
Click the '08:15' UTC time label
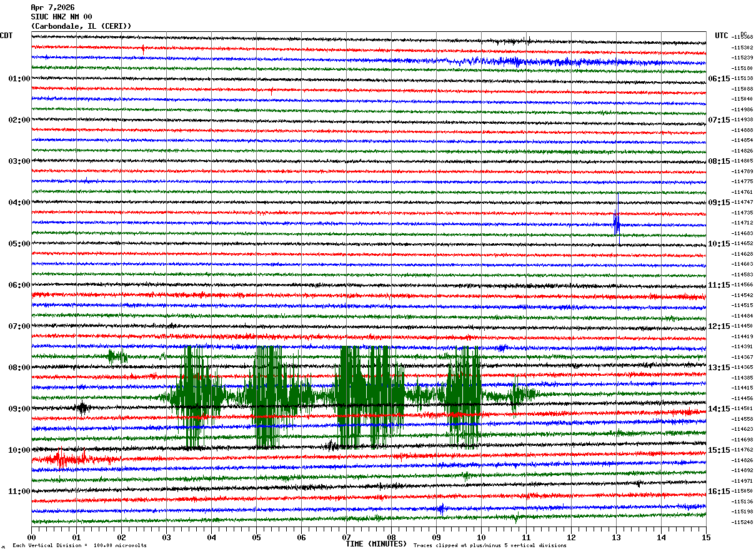pos(719,161)
